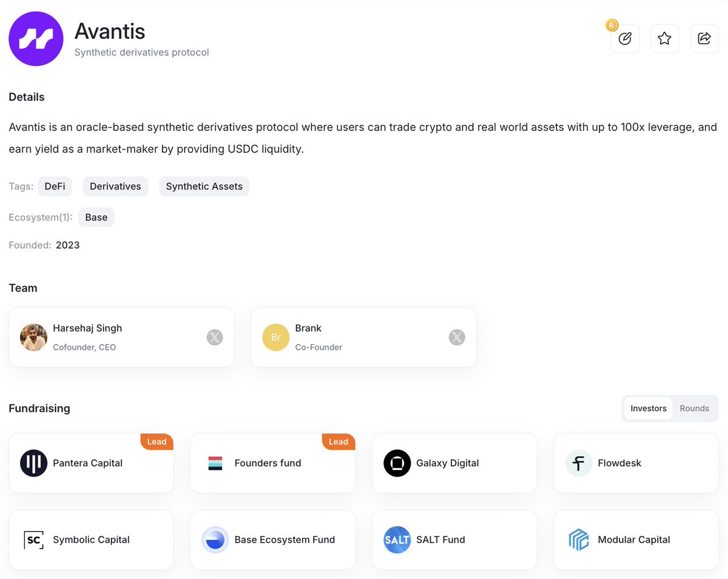Open the Base ecosystem chip
Screen dimensions: 728x579
96,217
